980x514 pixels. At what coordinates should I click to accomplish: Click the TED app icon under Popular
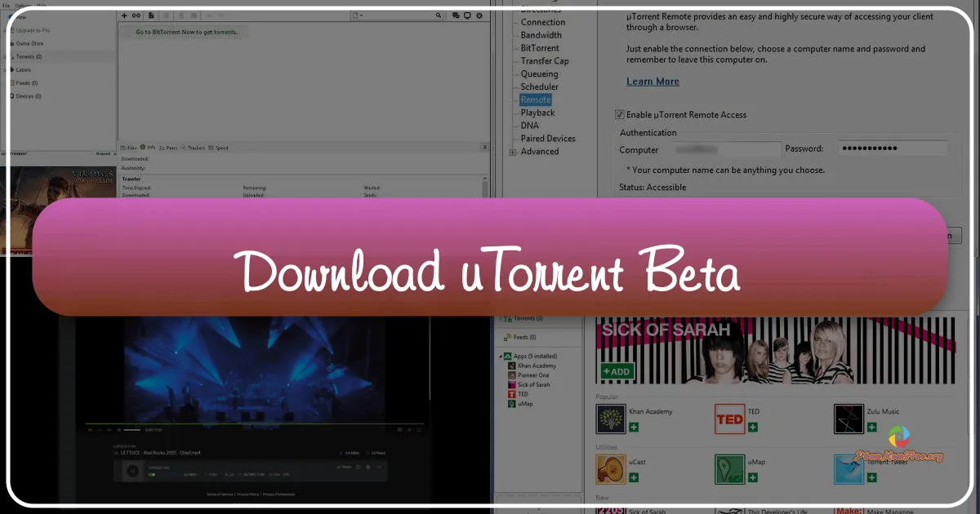(729, 419)
